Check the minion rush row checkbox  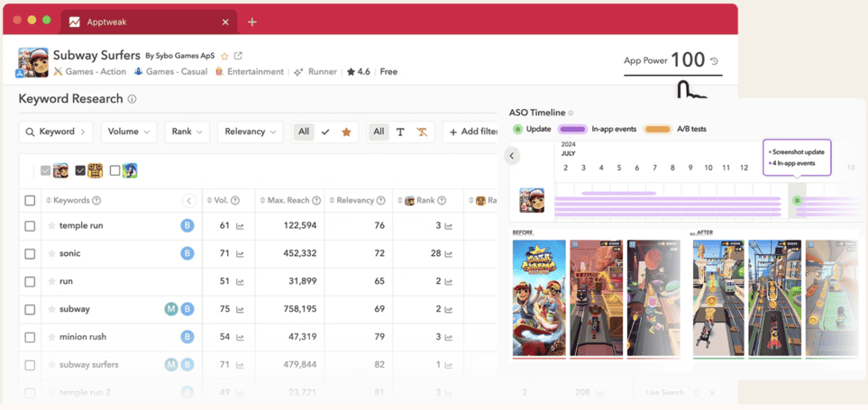pos(30,337)
